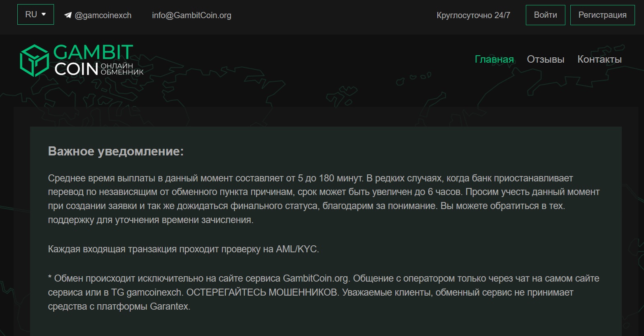
Task: Open the Контакты menu item
Action: tap(600, 59)
